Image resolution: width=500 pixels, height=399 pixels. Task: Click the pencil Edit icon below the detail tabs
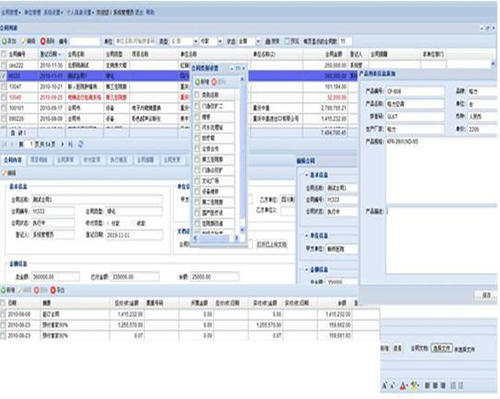point(5,173)
